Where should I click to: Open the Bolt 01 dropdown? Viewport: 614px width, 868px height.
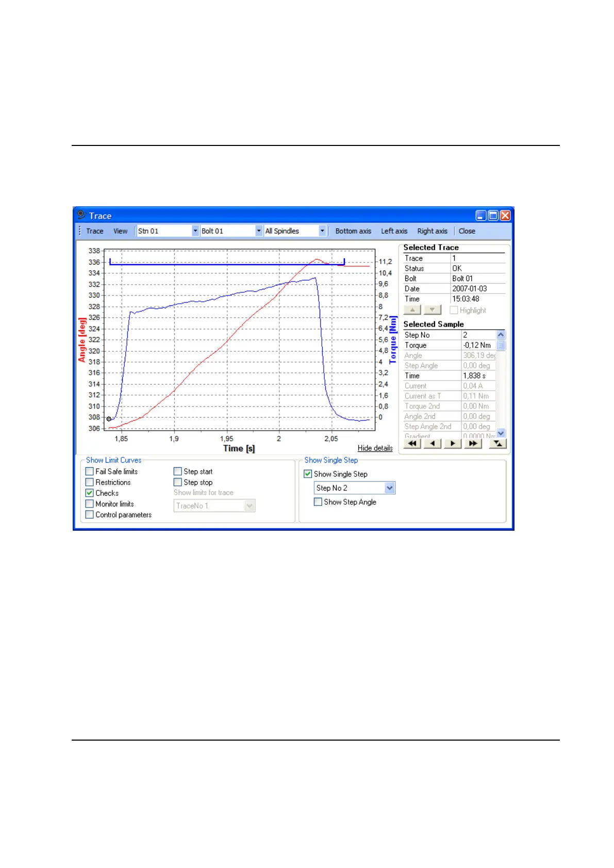click(259, 231)
